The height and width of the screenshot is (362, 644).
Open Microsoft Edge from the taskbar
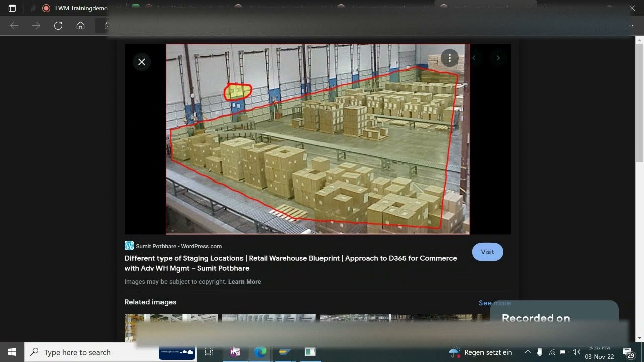tap(260, 352)
